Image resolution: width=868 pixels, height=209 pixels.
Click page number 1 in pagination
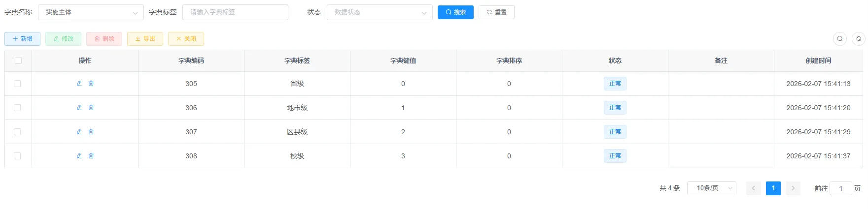coord(773,188)
